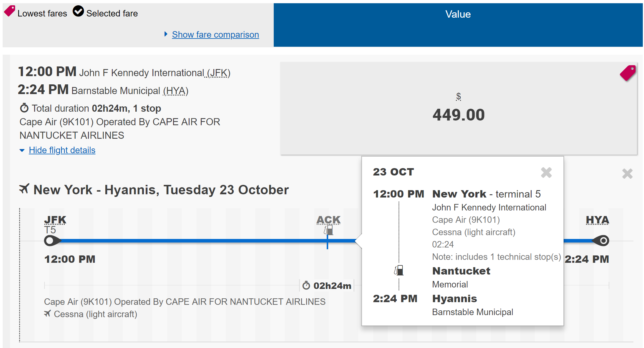Close the 23 OCT flight popup
This screenshot has height=348, width=644.
pyautogui.click(x=546, y=173)
